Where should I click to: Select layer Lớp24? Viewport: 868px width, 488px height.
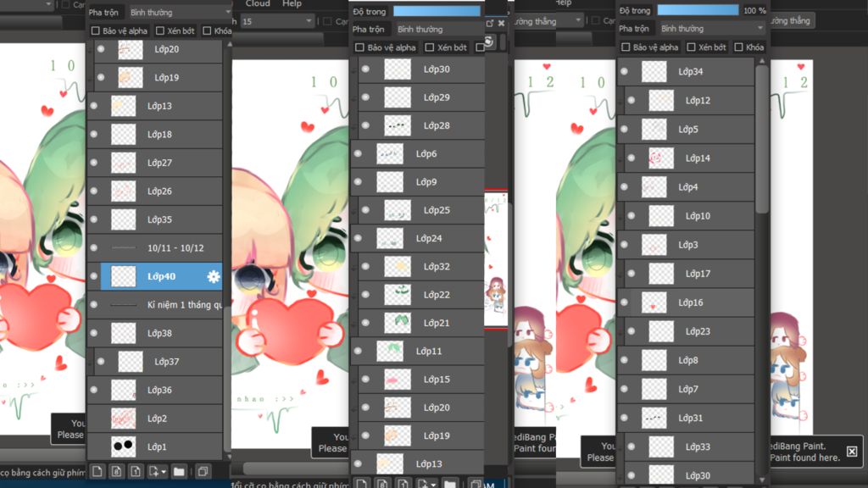click(x=417, y=238)
